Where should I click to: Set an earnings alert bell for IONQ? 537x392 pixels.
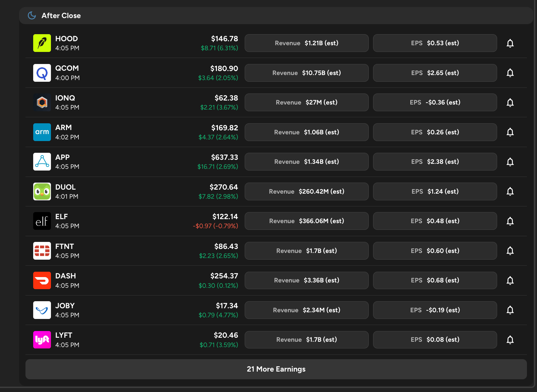click(x=510, y=103)
